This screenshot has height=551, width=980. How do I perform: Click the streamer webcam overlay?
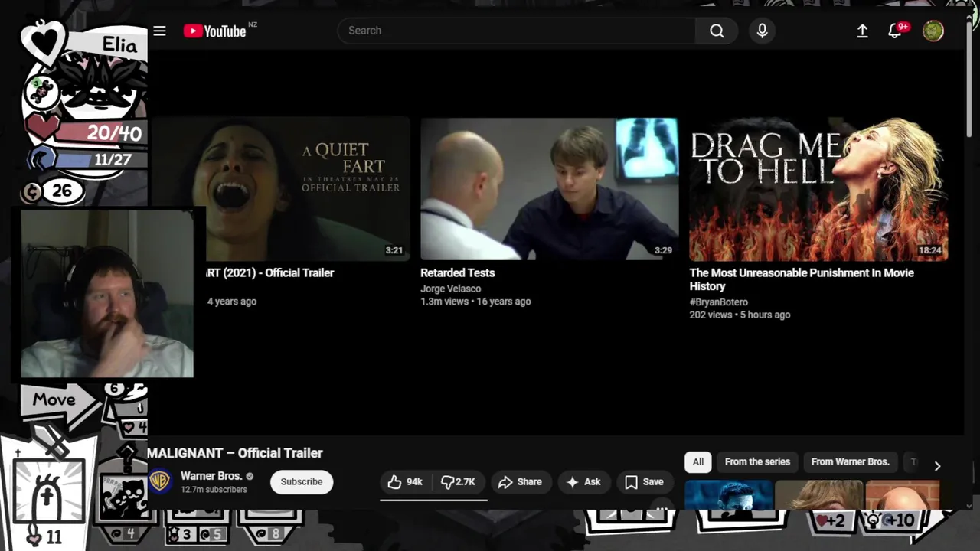tap(107, 294)
